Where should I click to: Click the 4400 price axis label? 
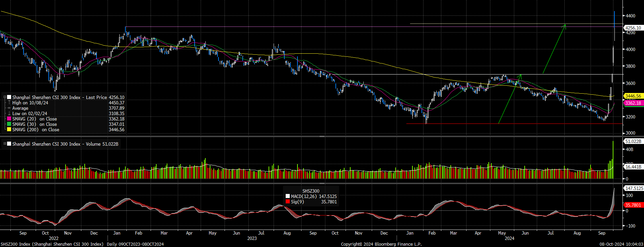pos(630,16)
